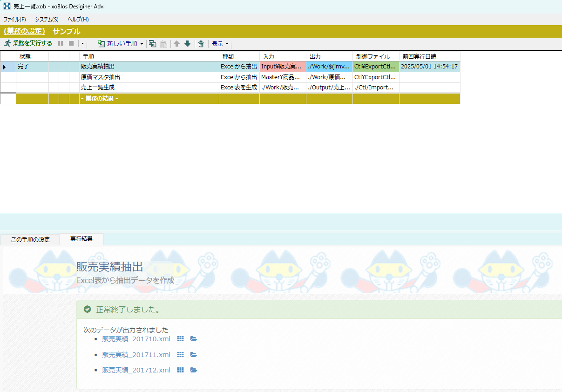562x392 pixels.
Task: Click the grid icon next to 販売実績_201712.xml
Action: (181, 370)
